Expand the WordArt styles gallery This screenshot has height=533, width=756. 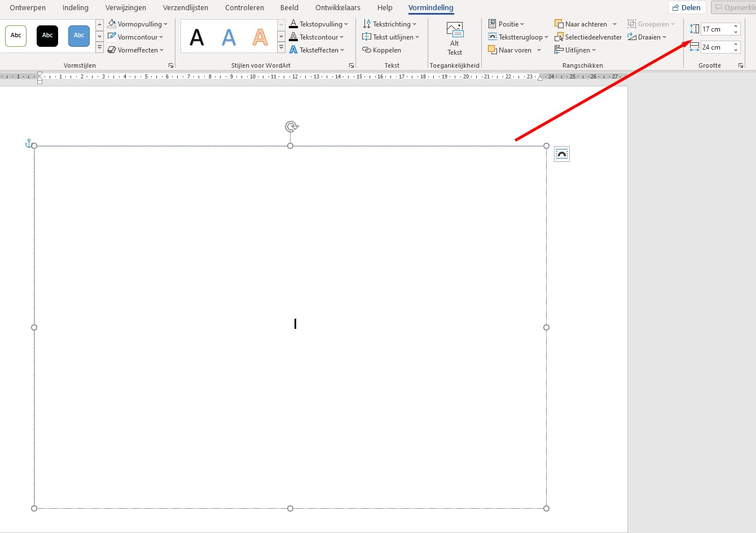click(282, 47)
